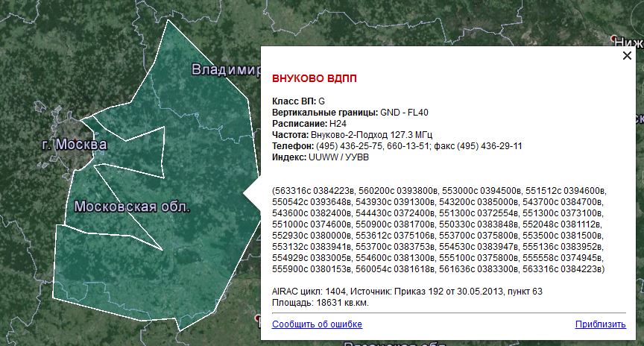Screen dimensions: 644x346
Task: Click the Сообщить об ошибке link
Action: coord(317,324)
